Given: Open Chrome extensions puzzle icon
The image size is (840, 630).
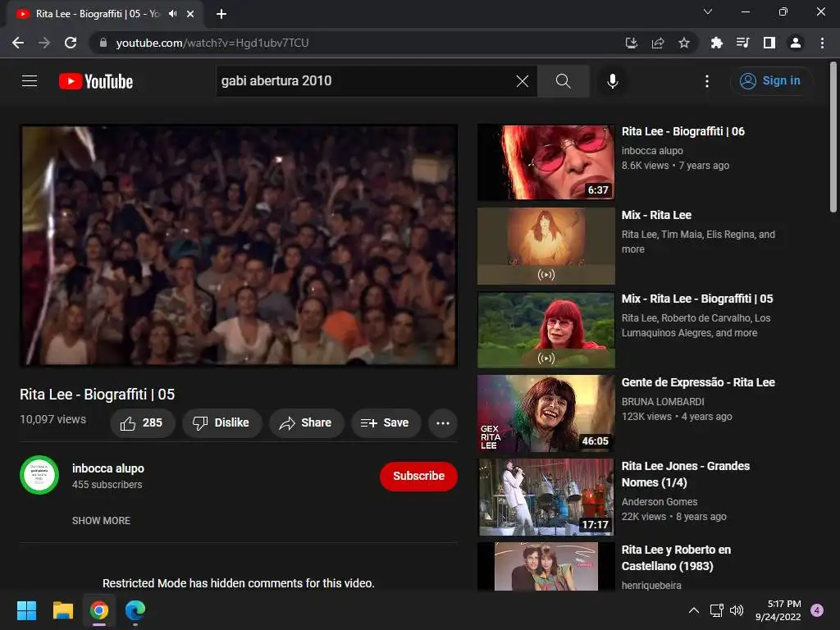Looking at the screenshot, I should click(716, 43).
